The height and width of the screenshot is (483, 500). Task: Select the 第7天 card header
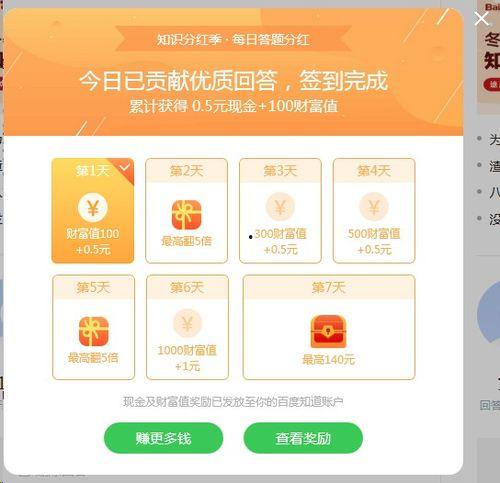point(329,287)
